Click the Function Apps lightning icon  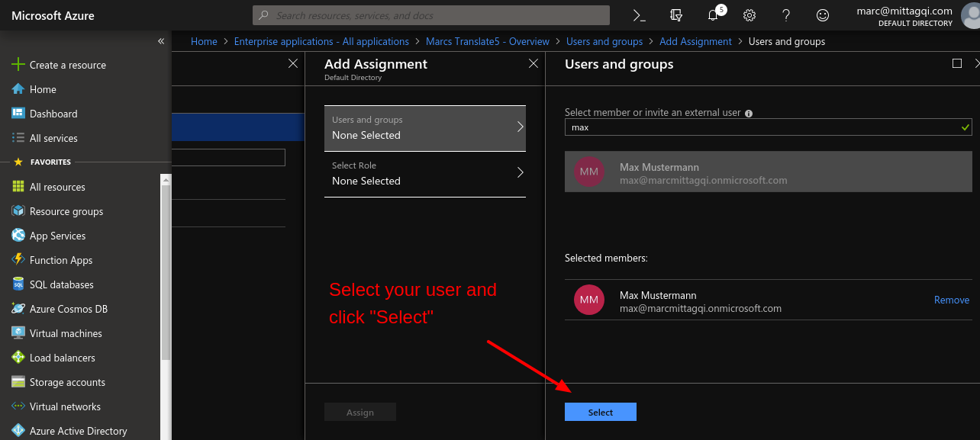click(18, 260)
